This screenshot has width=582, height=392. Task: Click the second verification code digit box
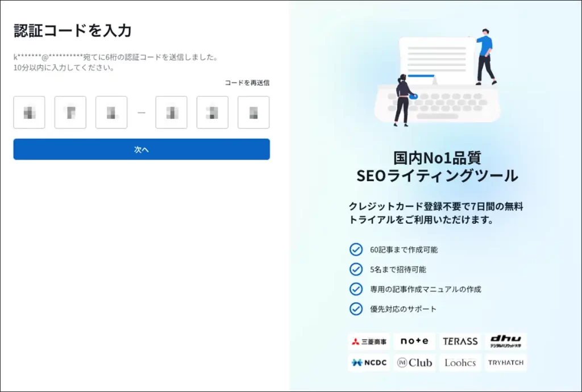[x=70, y=112]
